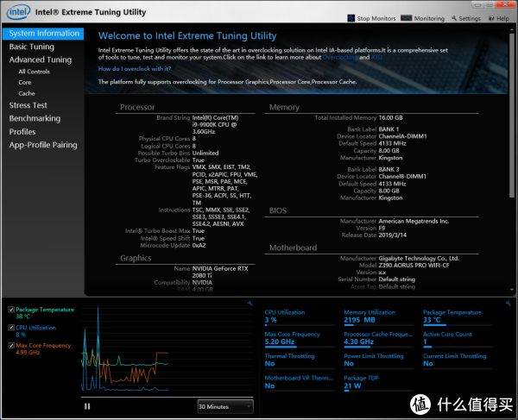Select All Controls under Advanced Tuning
This screenshot has width=518, height=420.
pyautogui.click(x=34, y=72)
